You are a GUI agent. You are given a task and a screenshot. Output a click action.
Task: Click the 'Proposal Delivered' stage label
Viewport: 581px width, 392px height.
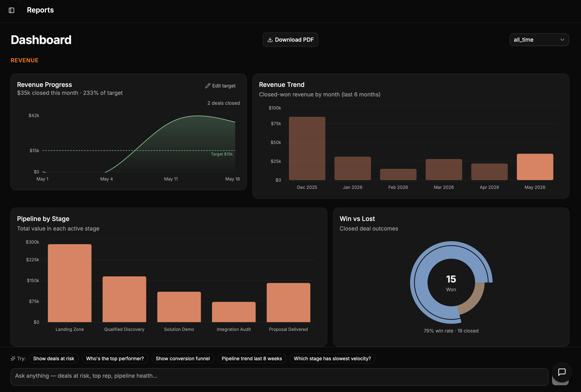point(288,330)
